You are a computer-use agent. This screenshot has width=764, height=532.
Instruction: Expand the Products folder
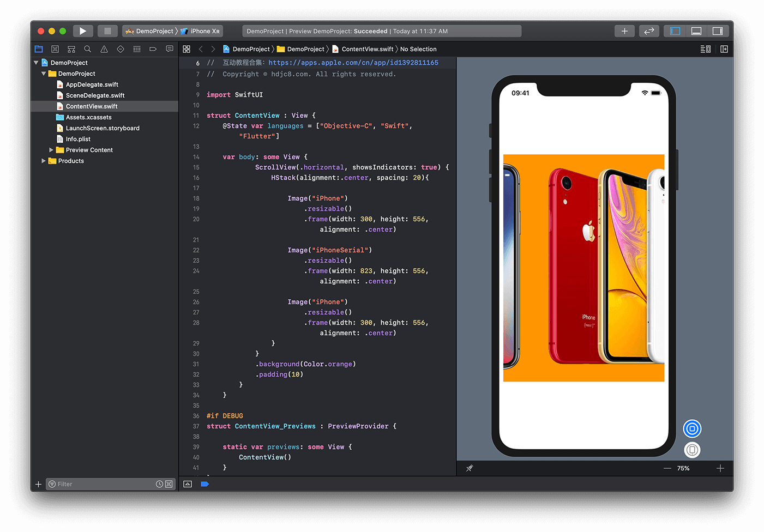(x=44, y=161)
